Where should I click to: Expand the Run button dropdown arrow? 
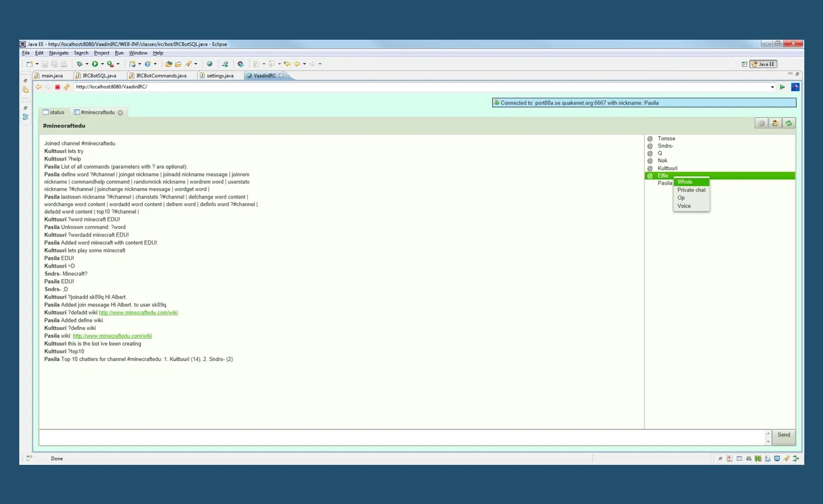[102, 64]
